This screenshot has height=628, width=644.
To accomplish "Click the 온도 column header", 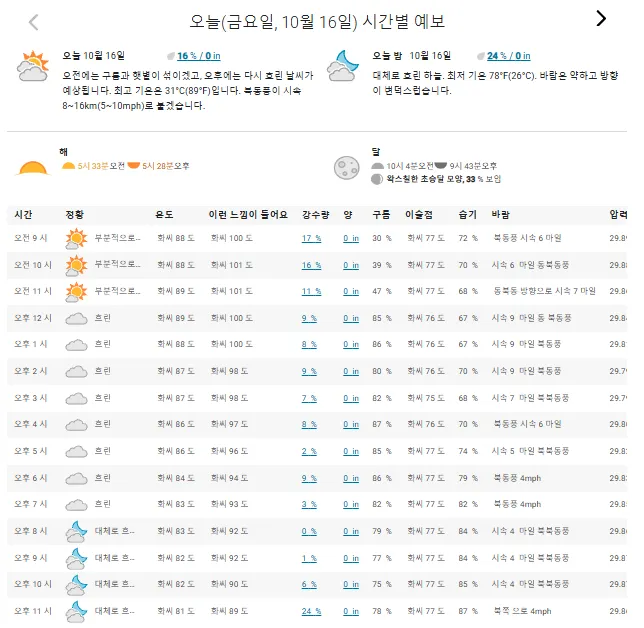I will pos(164,214).
